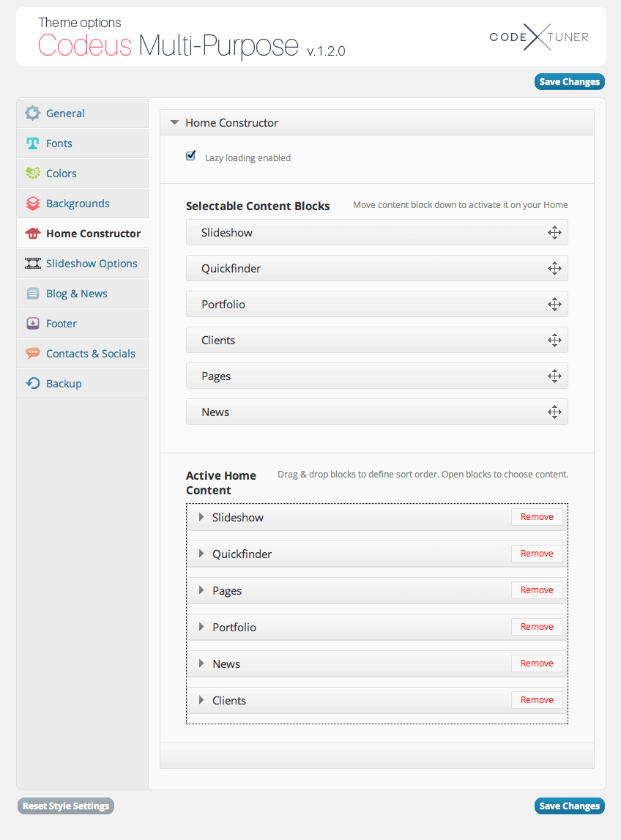Remove the Quickfinder block from active content

coord(537,554)
